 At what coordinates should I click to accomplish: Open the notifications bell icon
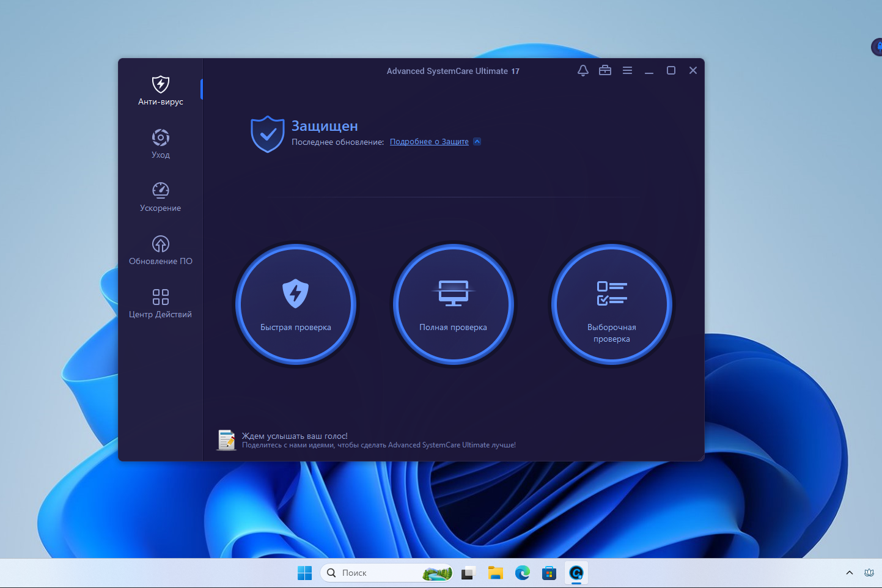coord(582,70)
